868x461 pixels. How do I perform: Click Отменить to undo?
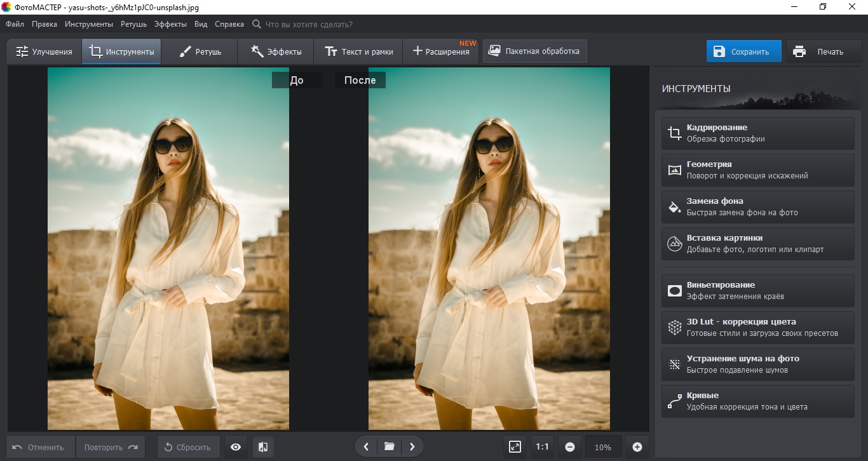[41, 447]
